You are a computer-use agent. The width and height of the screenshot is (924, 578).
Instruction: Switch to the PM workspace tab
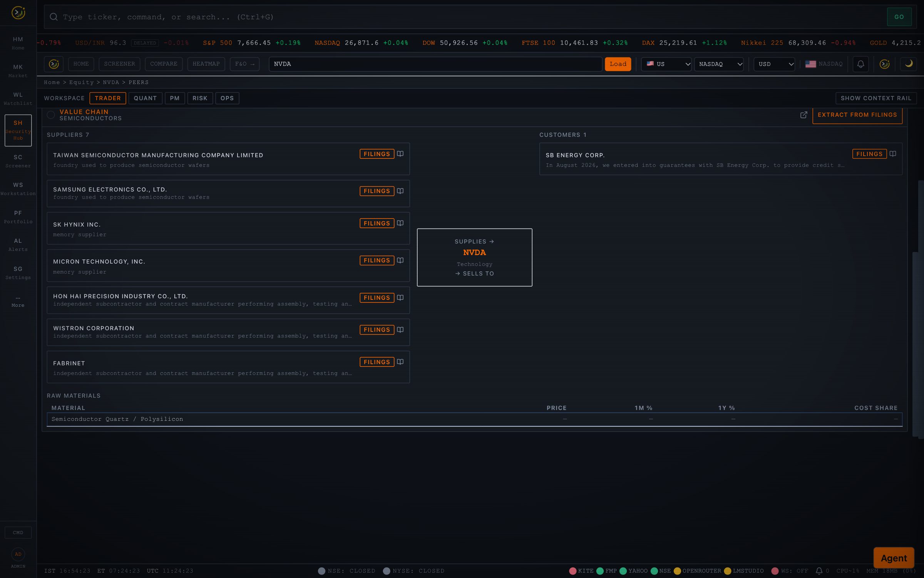(175, 98)
